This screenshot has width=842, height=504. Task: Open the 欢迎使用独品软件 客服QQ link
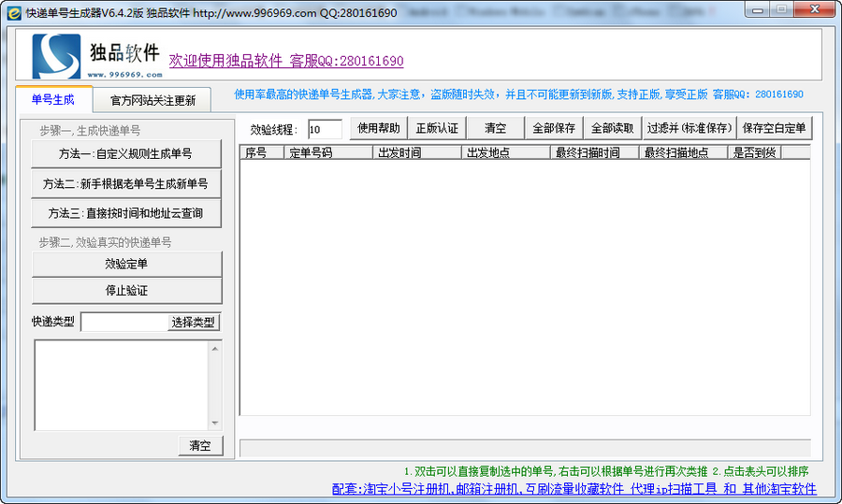tap(286, 61)
